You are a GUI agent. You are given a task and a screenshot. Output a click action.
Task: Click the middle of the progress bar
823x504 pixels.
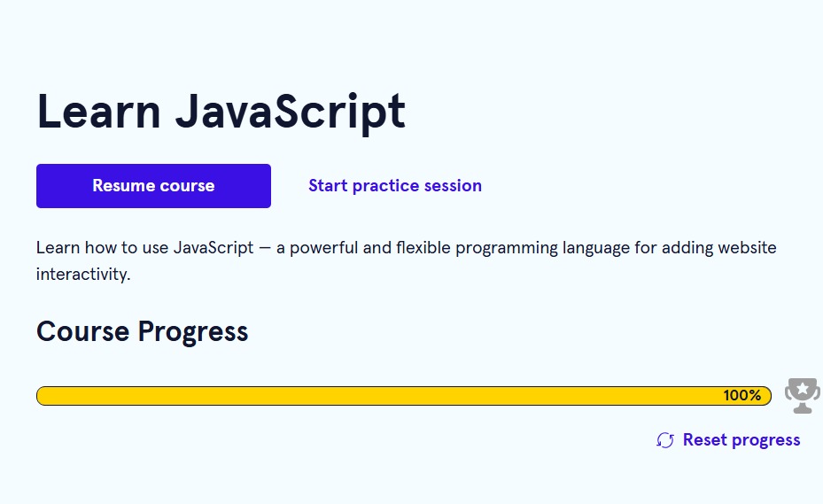(x=403, y=396)
